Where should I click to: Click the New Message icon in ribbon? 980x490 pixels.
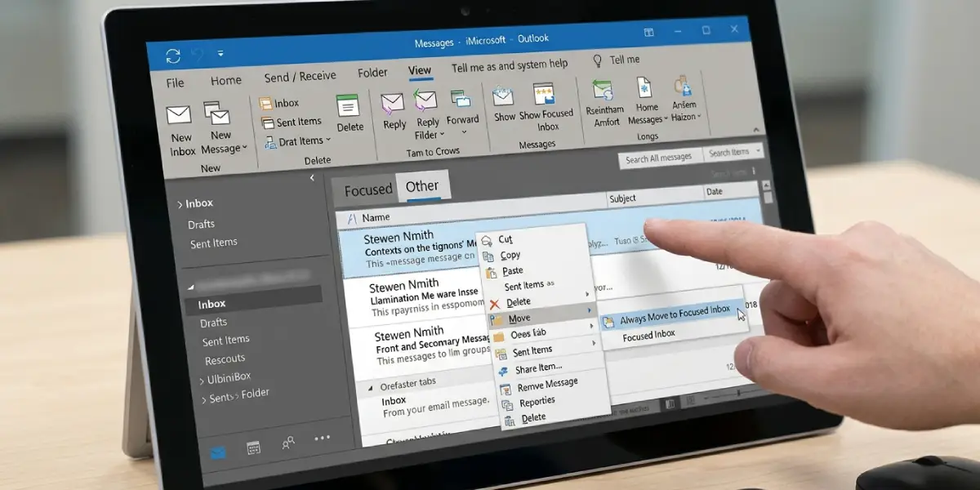pos(217,114)
